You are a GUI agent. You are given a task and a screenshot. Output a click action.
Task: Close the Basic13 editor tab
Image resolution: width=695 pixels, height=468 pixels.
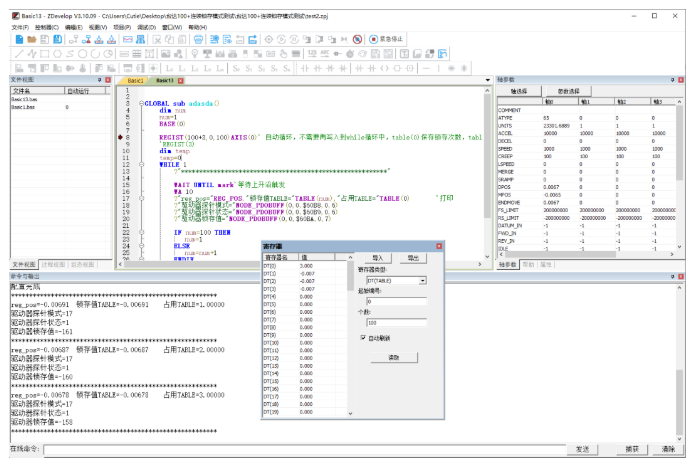coord(180,81)
